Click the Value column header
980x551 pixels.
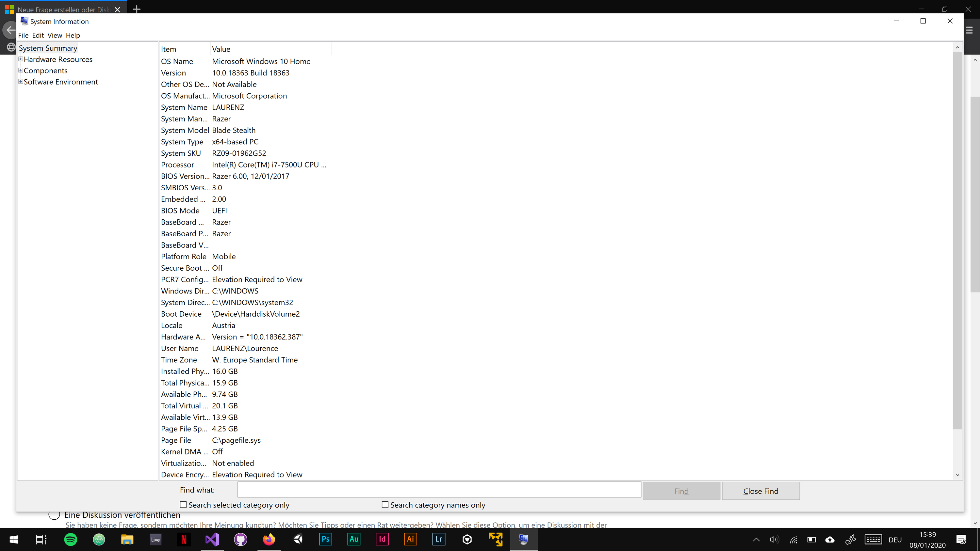point(271,49)
